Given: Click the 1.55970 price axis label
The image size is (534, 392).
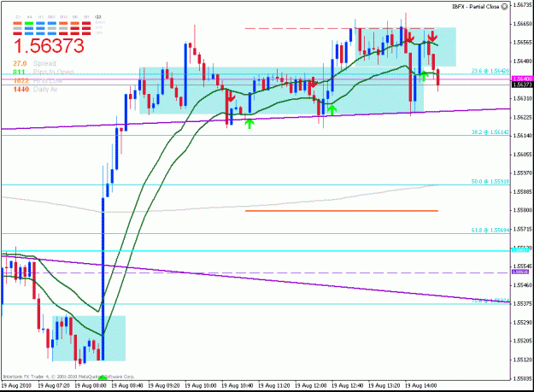Looking at the screenshot, I should click(523, 173).
